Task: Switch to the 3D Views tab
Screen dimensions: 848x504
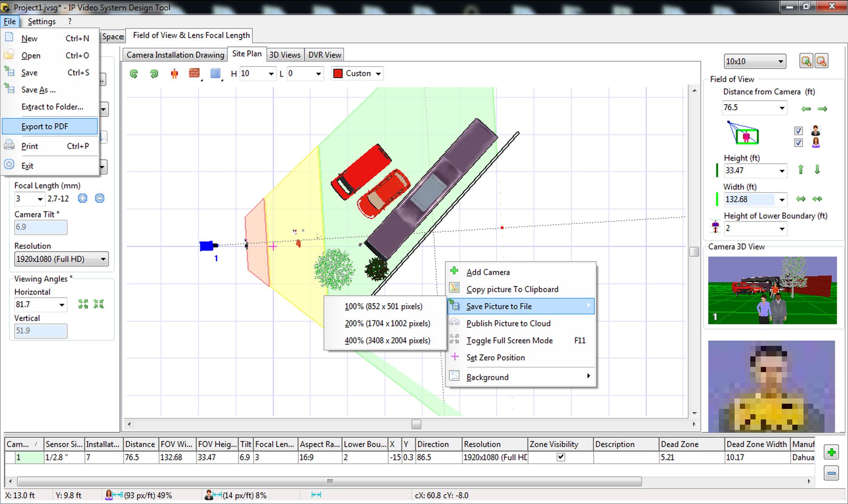Action: [285, 55]
